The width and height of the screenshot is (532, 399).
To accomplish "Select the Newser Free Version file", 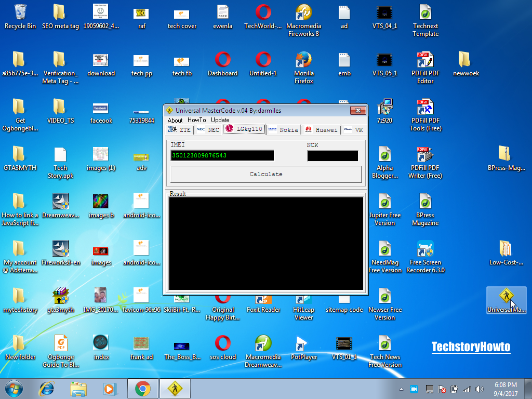I will 385,304.
